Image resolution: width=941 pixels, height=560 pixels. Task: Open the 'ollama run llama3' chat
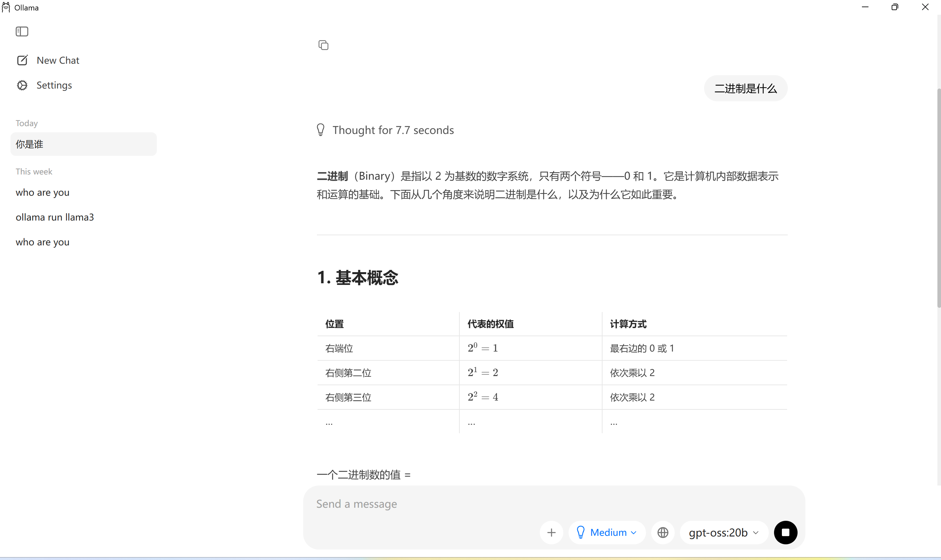(55, 217)
